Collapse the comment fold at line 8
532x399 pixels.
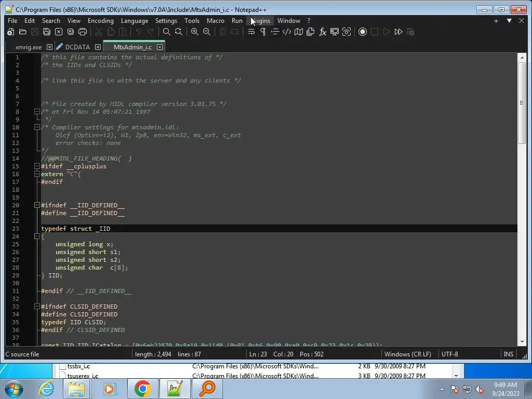click(37, 111)
